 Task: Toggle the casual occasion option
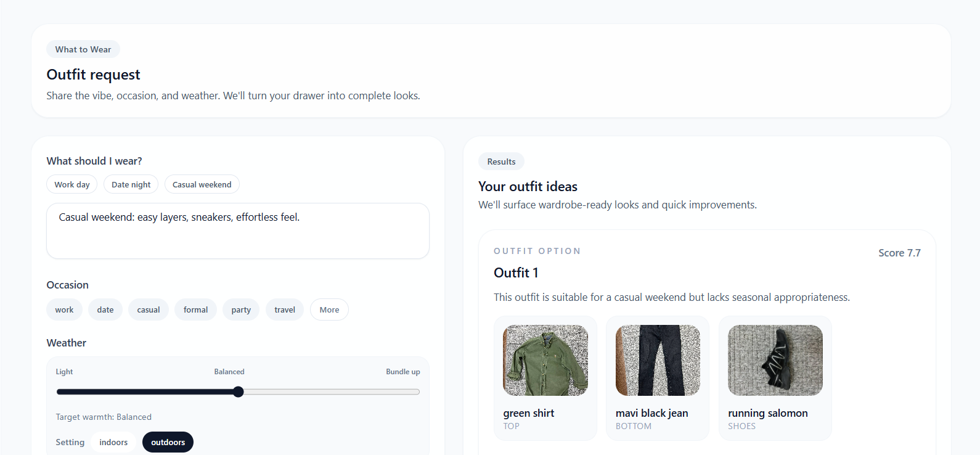tap(148, 309)
